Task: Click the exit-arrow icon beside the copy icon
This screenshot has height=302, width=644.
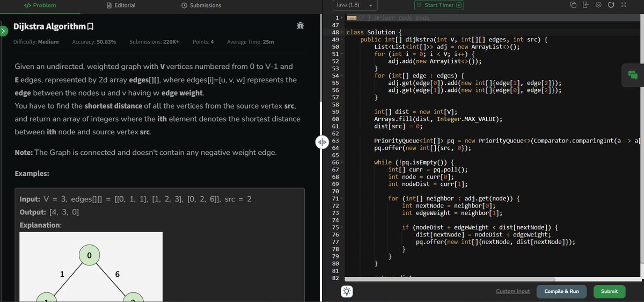Action: (586, 5)
